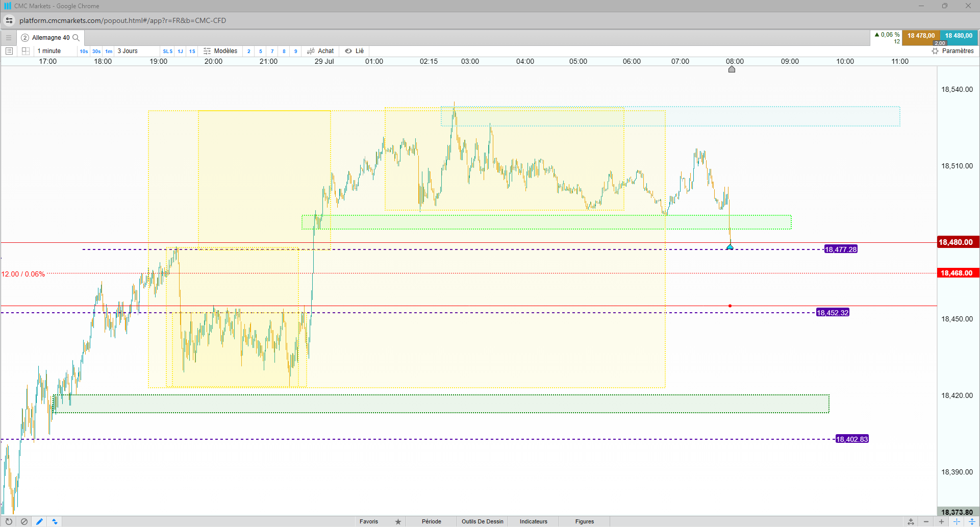The height and width of the screenshot is (527, 980).
Task: Click the refresh chart icon
Action: point(9,521)
